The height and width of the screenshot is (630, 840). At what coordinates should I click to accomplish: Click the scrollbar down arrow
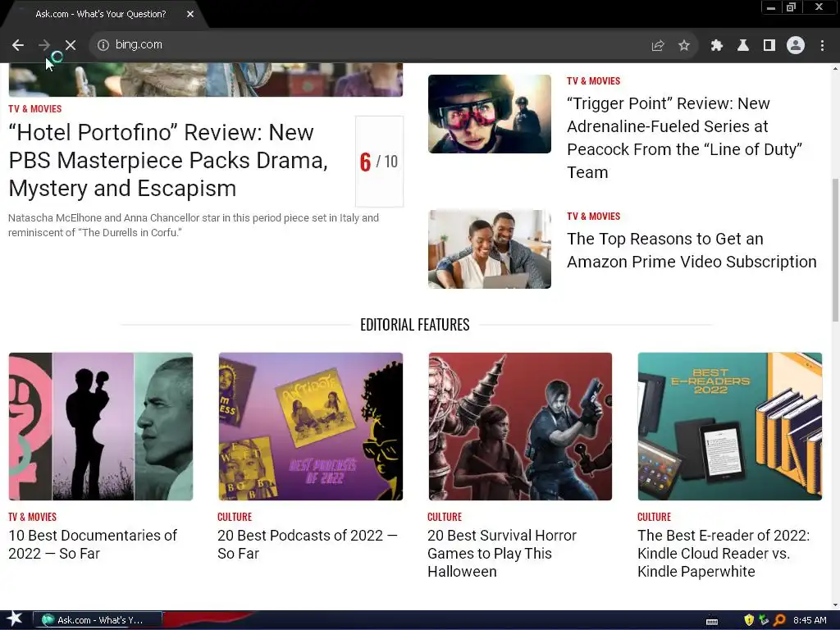pos(835,605)
